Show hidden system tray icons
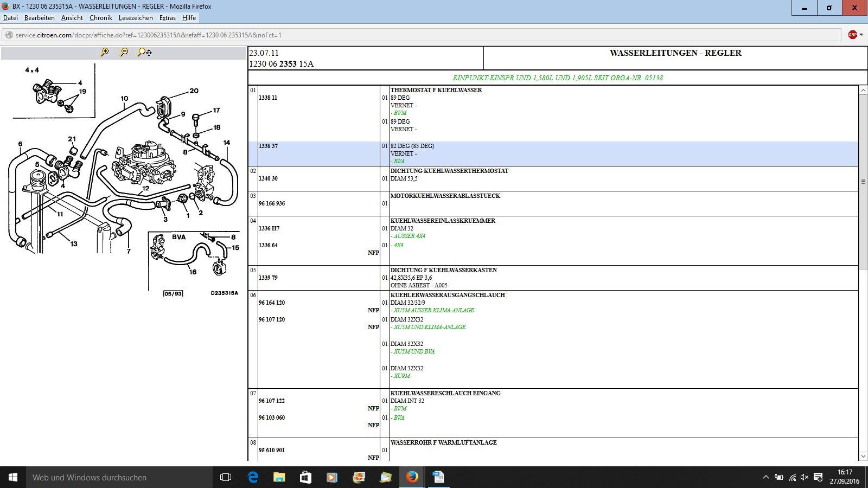 pos(765,477)
